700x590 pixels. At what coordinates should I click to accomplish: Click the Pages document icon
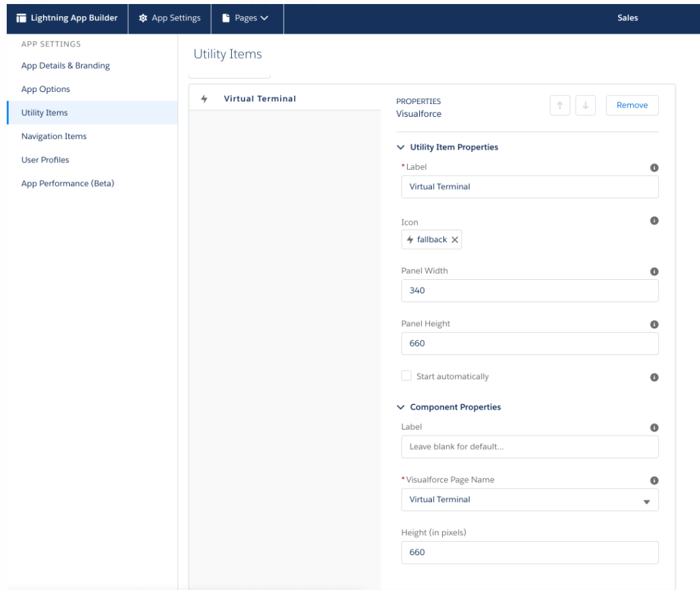(x=226, y=18)
